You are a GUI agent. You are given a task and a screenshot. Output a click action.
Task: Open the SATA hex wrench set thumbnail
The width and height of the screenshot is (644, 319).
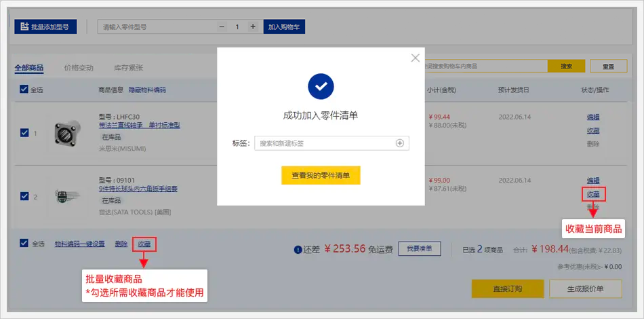tap(68, 197)
